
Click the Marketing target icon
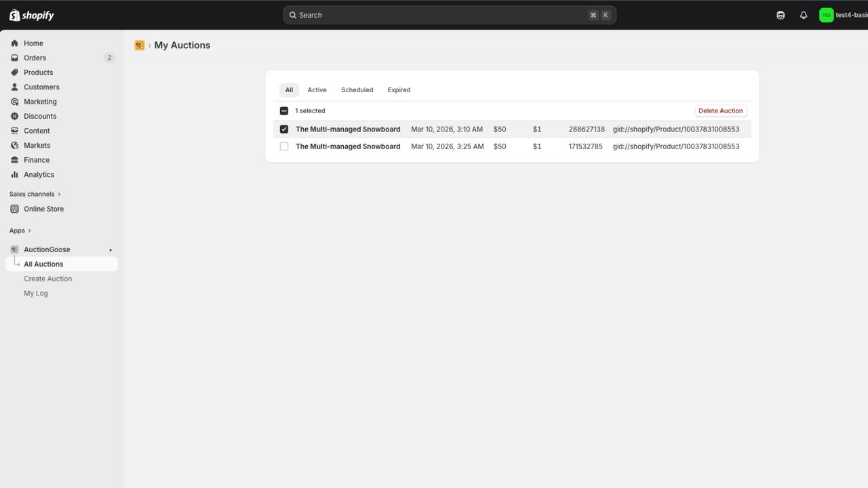[15, 102]
